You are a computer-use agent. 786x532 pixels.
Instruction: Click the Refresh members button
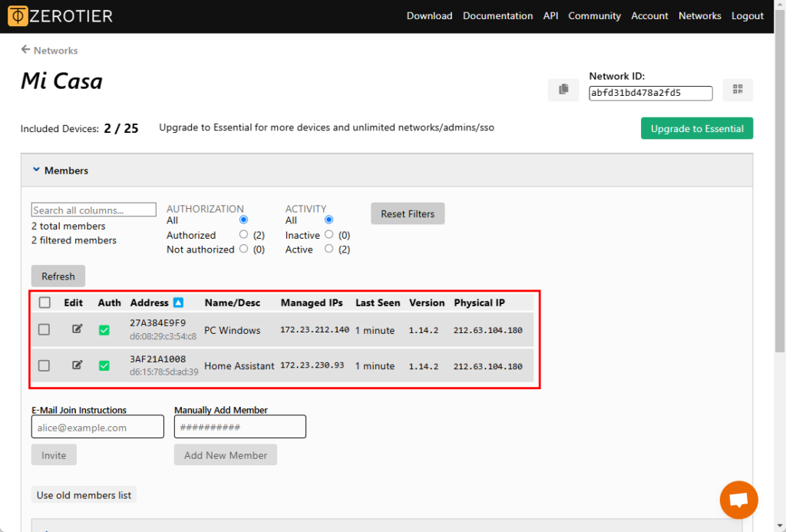(x=58, y=276)
